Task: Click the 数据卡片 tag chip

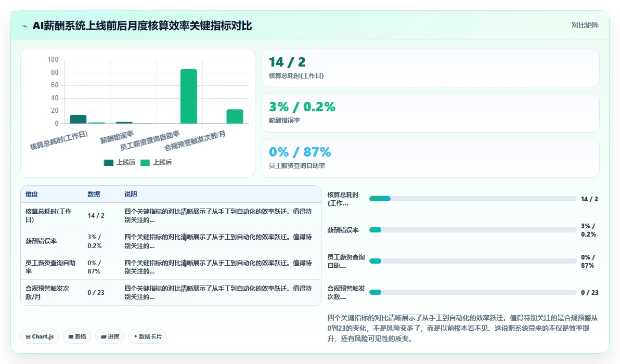Action: (x=148, y=336)
